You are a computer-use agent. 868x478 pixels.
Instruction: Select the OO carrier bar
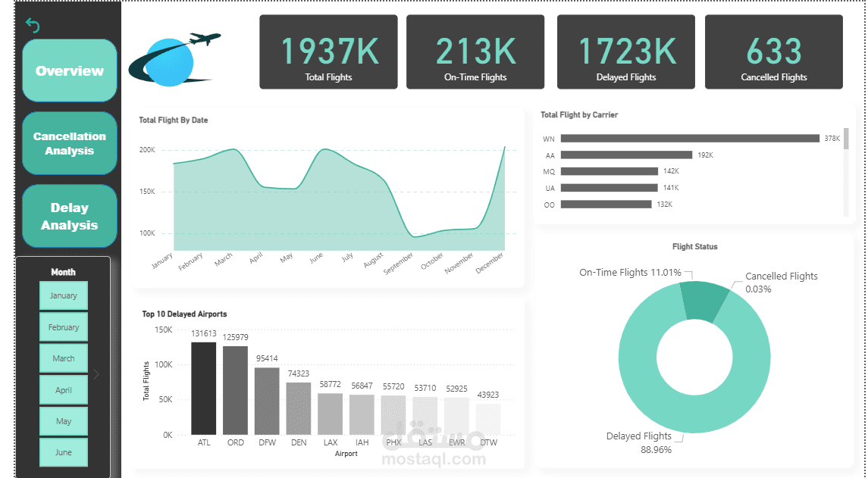click(606, 205)
